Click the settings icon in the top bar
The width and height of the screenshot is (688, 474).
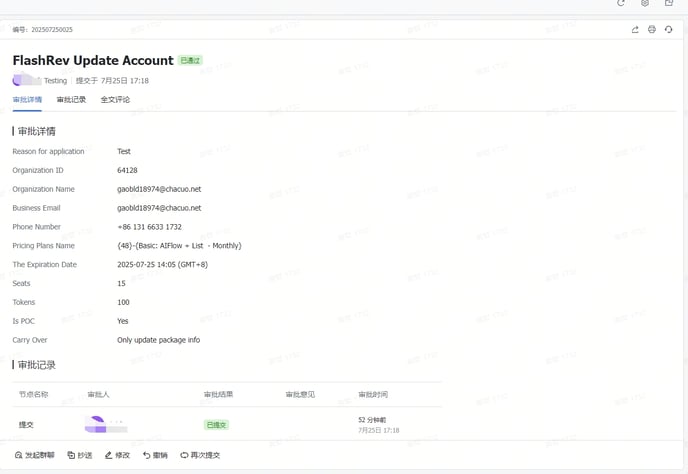pos(645,3)
